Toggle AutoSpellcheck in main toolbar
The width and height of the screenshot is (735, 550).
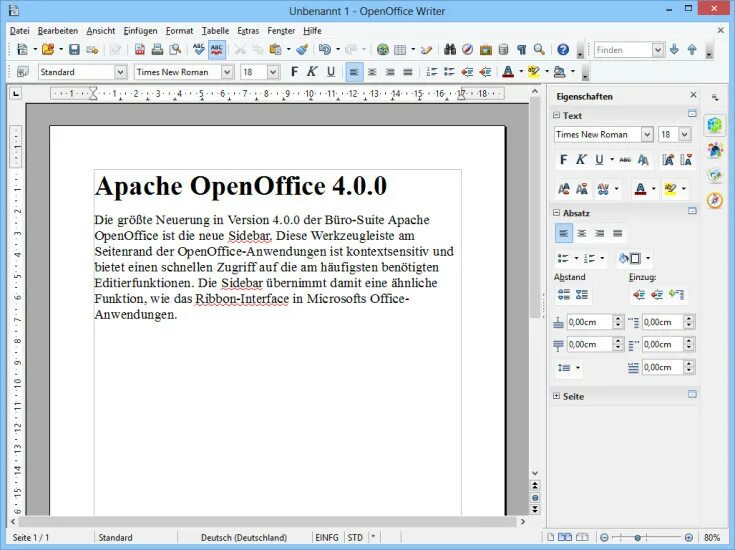pyautogui.click(x=217, y=49)
